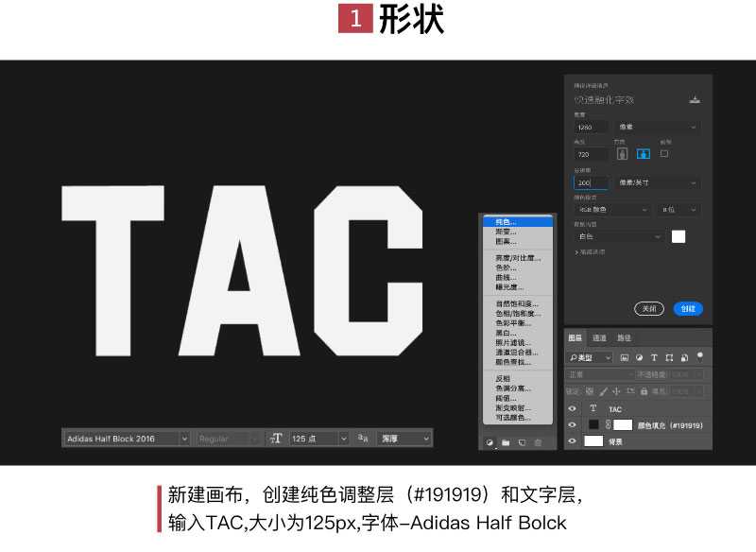Click the save document preset icon
The height and width of the screenshot is (552, 756).
click(x=694, y=99)
